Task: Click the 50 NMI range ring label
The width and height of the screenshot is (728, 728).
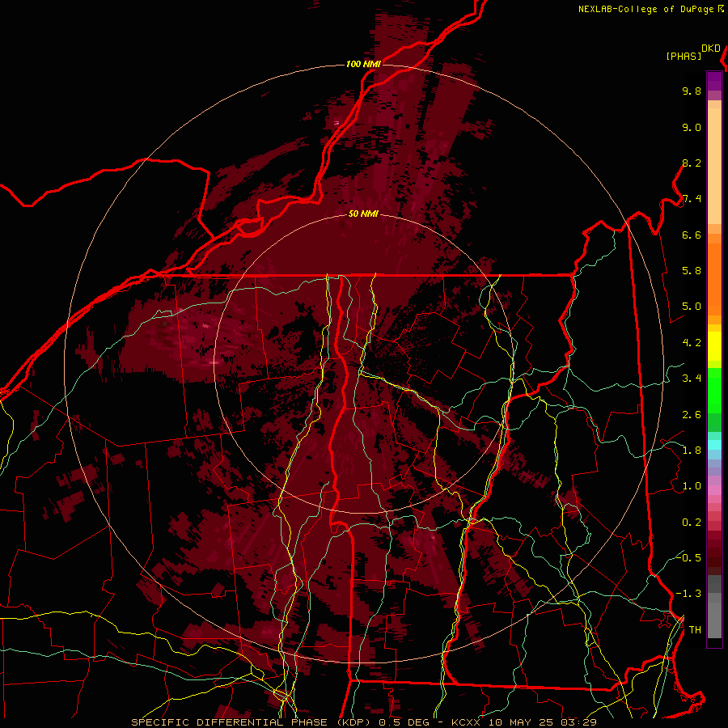Action: pyautogui.click(x=363, y=214)
